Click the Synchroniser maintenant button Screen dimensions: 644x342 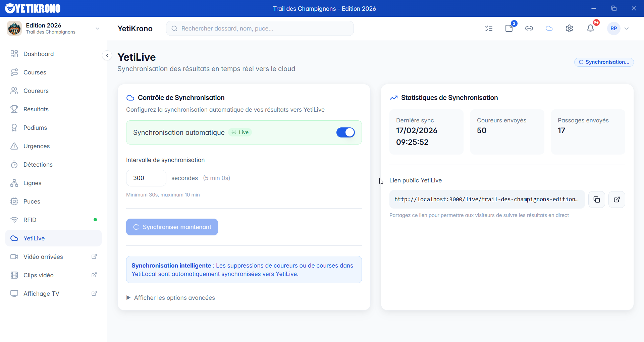tap(172, 227)
